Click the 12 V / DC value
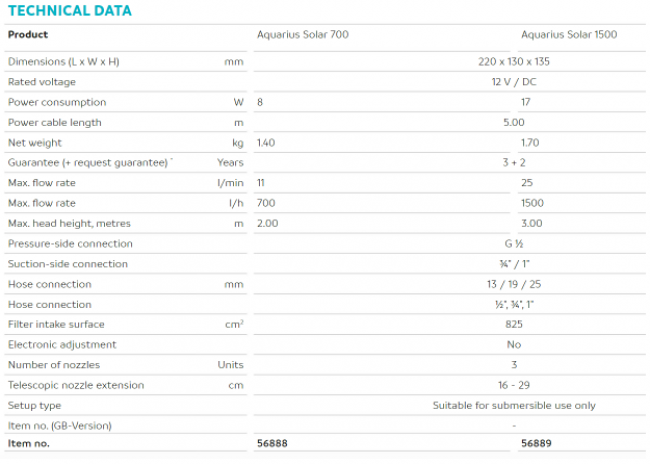This screenshot has height=464, width=650. click(x=514, y=82)
